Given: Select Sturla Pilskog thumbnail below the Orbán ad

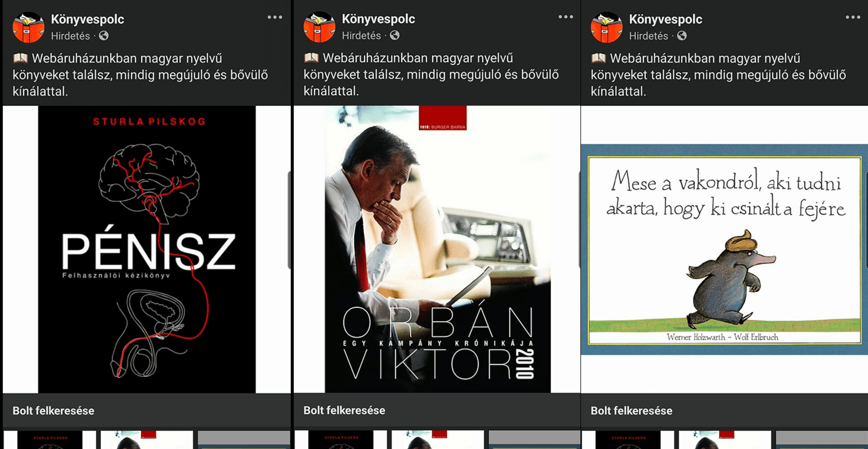Looking at the screenshot, I should [x=341, y=440].
